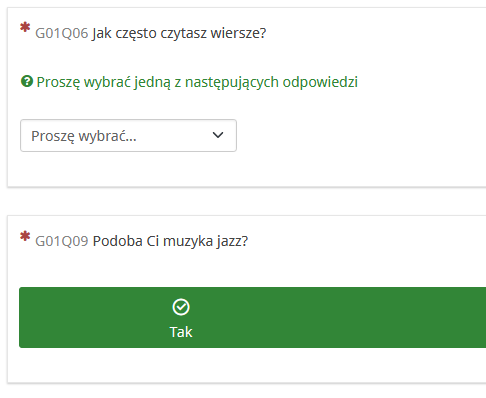This screenshot has height=398, width=486.
Task: Click the word "odpowiedzi" in the green hint
Action: tap(320, 82)
